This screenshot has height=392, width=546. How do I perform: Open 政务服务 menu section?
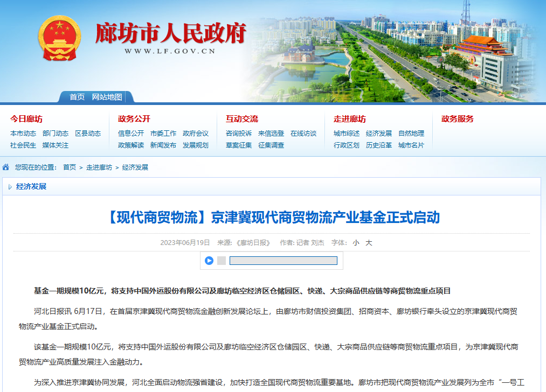pos(458,119)
